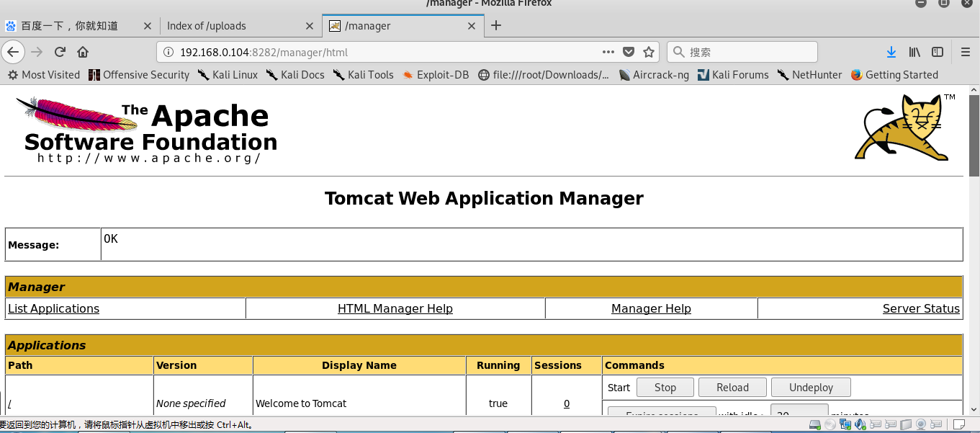Open NetHunter bookmark
Viewport: 980px width, 433px height.
[809, 75]
